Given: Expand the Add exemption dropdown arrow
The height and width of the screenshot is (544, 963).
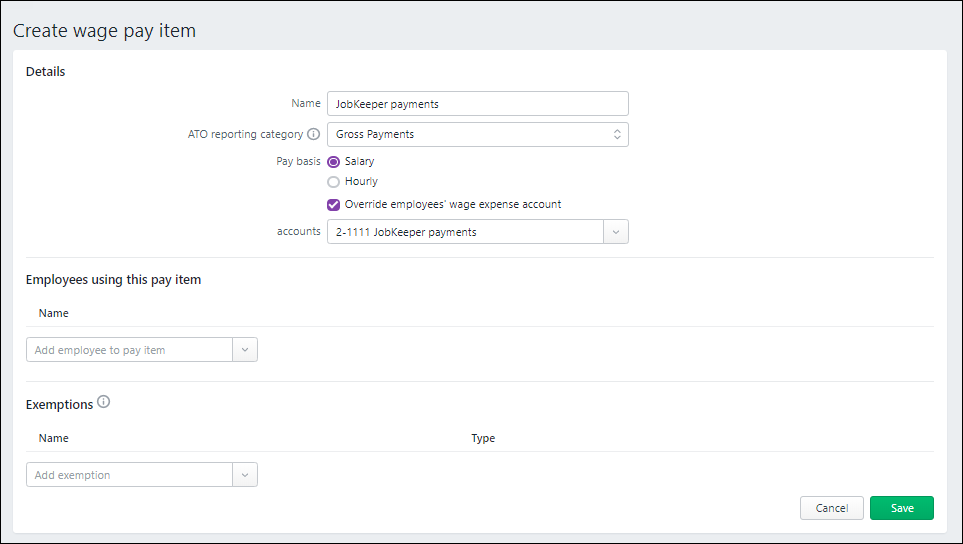Looking at the screenshot, I should [x=245, y=475].
